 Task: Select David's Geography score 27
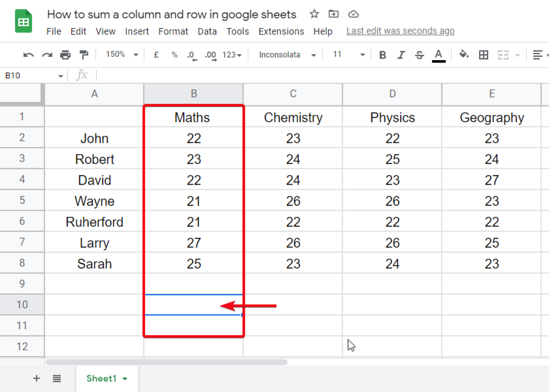coord(492,180)
